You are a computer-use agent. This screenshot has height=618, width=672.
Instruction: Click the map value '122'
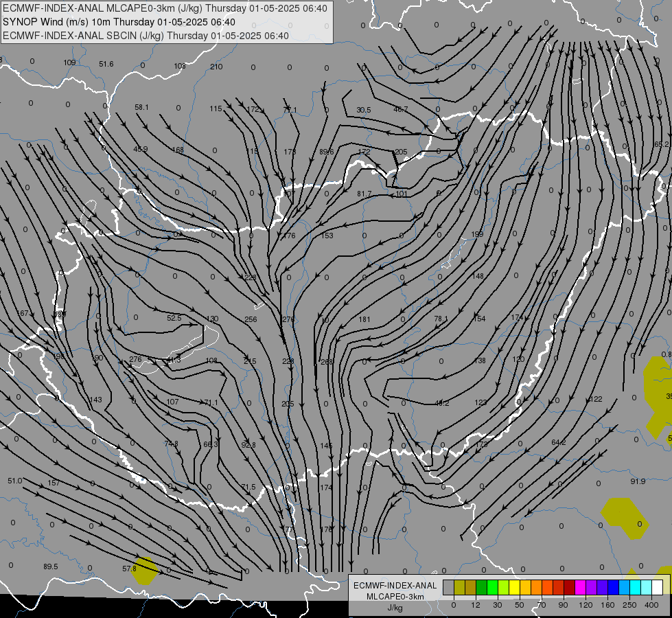pyautogui.click(x=596, y=399)
